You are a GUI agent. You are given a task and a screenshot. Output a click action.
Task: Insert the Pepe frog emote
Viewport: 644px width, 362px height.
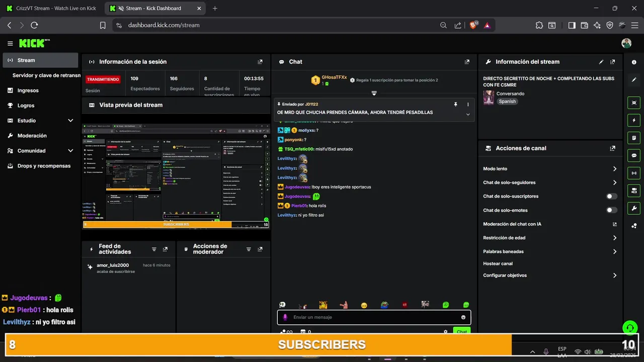[384, 305]
